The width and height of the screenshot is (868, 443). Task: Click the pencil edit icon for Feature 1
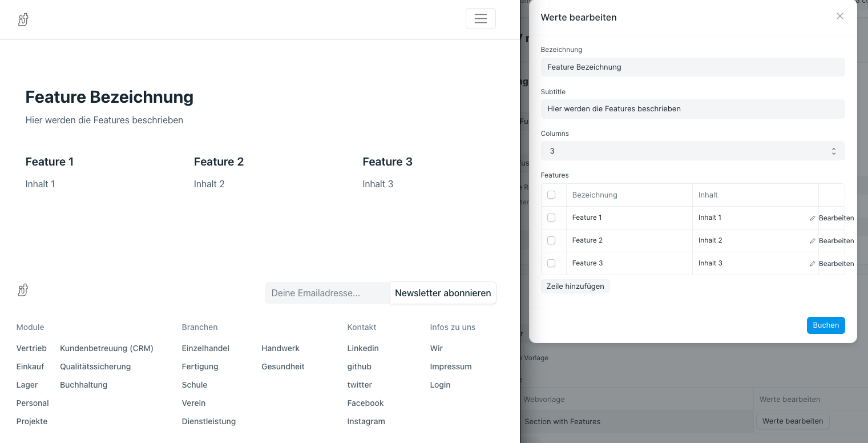pyautogui.click(x=813, y=218)
